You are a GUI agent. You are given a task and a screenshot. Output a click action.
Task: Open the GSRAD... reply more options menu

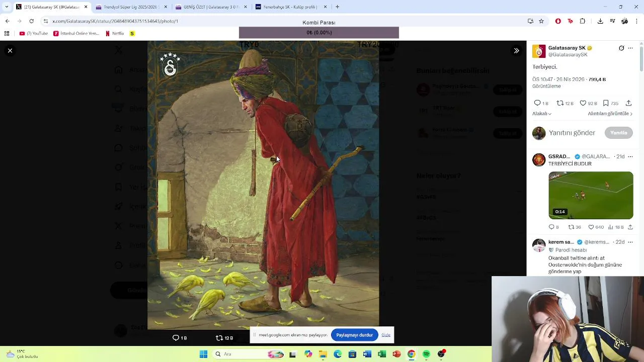630,156
